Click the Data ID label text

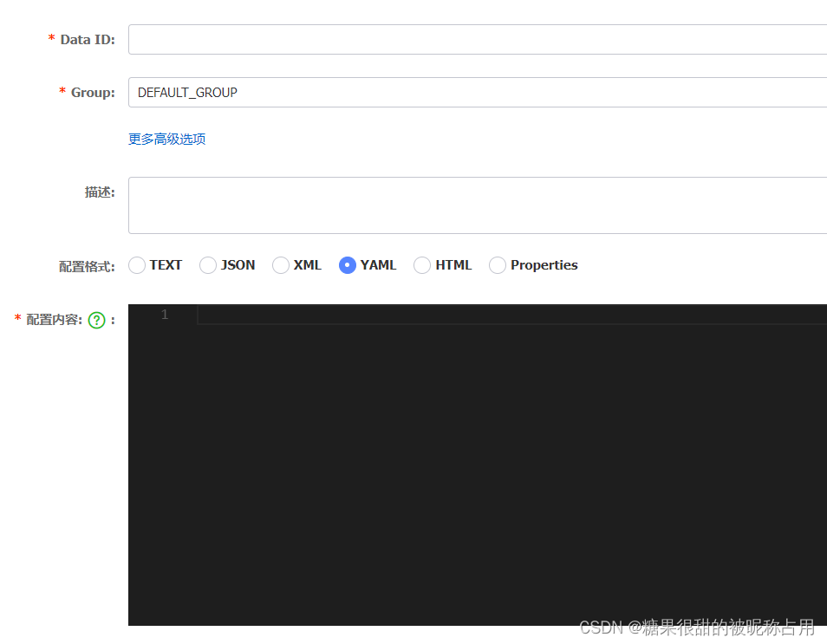click(88, 40)
